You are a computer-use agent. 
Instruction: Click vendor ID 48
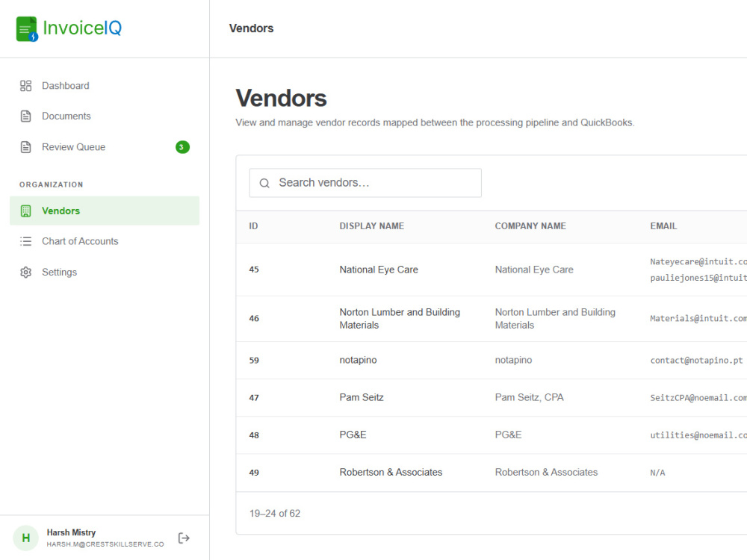click(x=254, y=435)
